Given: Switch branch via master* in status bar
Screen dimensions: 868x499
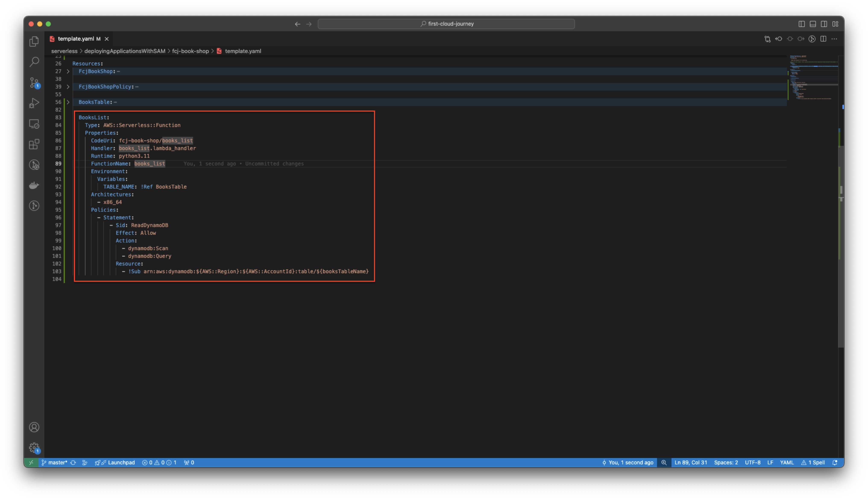Looking at the screenshot, I should [x=54, y=463].
